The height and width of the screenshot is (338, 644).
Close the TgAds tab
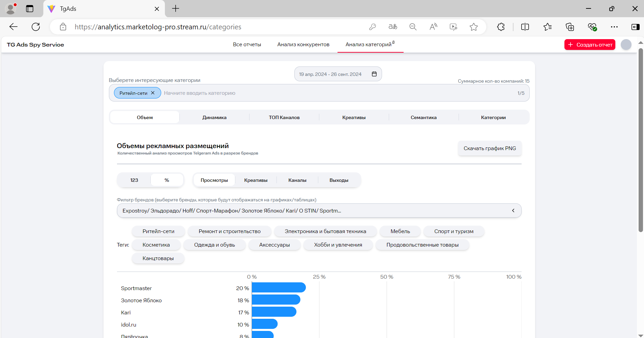click(157, 9)
